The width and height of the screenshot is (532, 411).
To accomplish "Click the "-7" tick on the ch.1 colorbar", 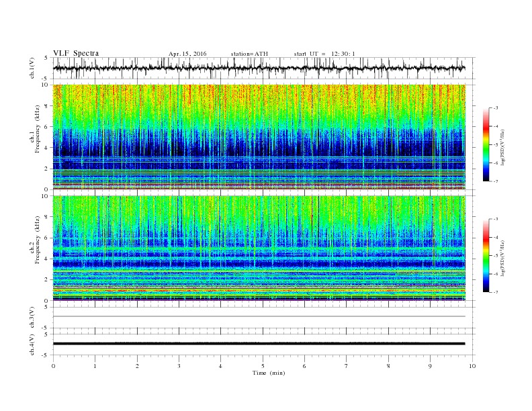I will pyautogui.click(x=496, y=181).
